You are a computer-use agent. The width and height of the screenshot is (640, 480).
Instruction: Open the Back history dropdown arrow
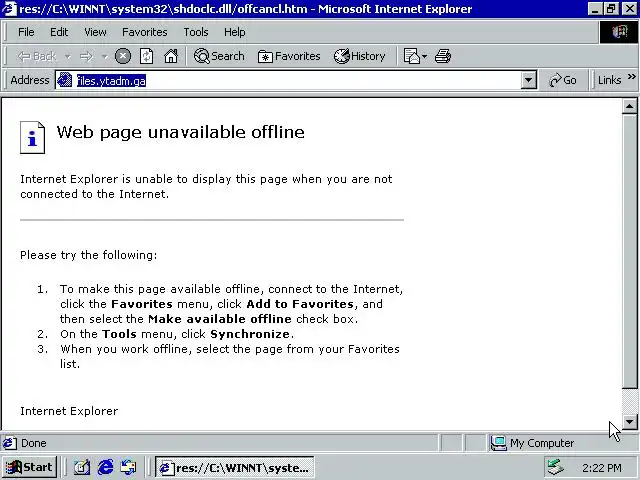(68, 56)
